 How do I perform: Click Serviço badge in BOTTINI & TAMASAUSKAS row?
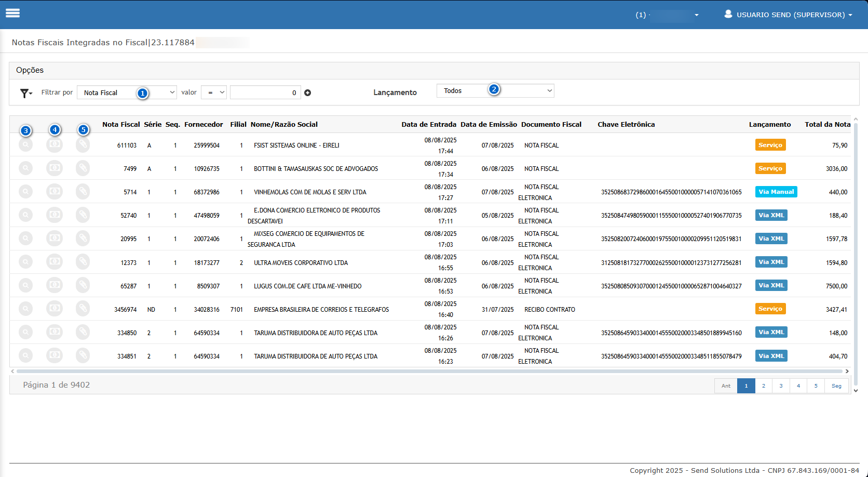pos(770,168)
